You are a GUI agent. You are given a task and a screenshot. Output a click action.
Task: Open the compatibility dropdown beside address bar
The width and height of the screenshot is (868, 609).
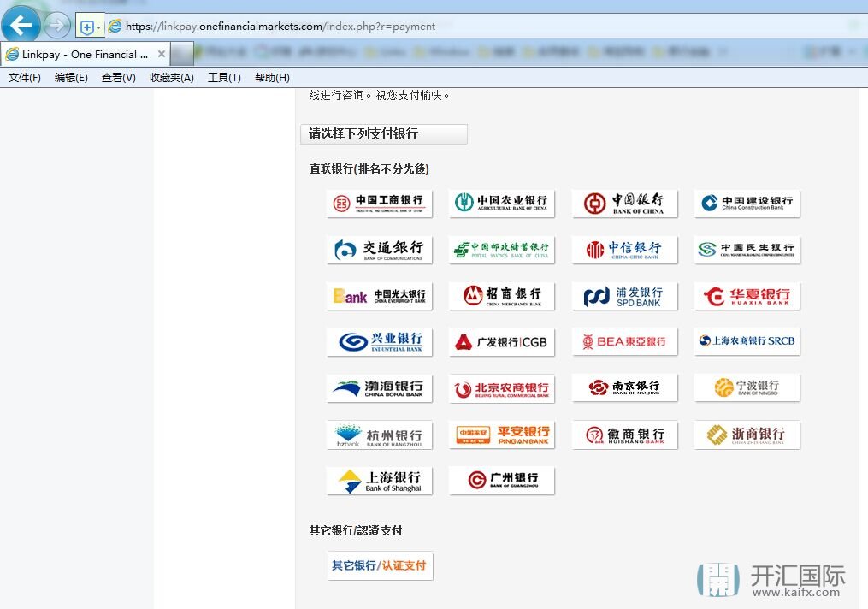pos(89,27)
